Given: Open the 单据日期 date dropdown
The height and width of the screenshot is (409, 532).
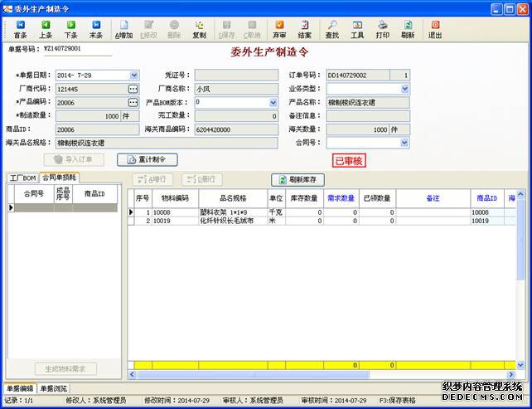Looking at the screenshot, I should click(x=134, y=75).
